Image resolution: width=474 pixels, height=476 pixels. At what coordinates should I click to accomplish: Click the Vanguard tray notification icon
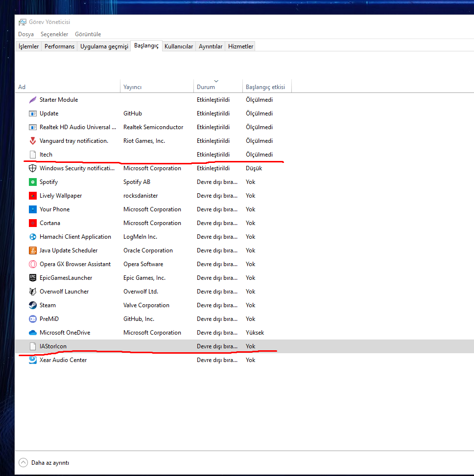pyautogui.click(x=32, y=141)
